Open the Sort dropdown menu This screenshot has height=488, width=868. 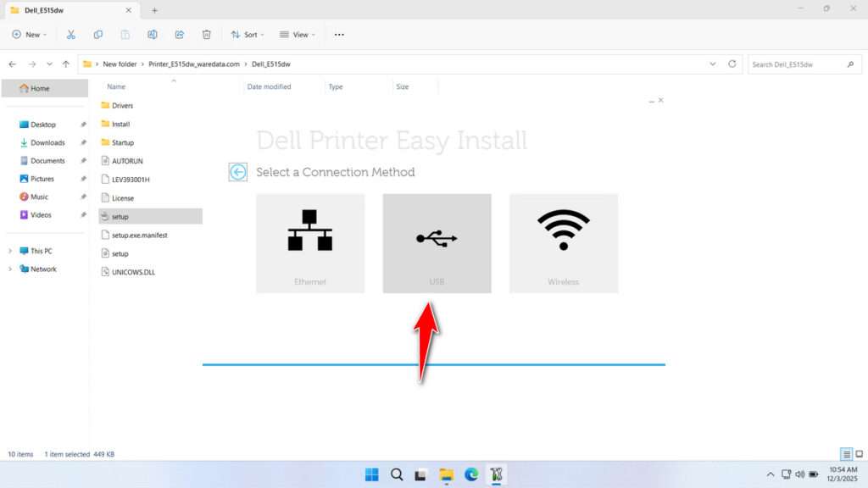[x=248, y=34]
